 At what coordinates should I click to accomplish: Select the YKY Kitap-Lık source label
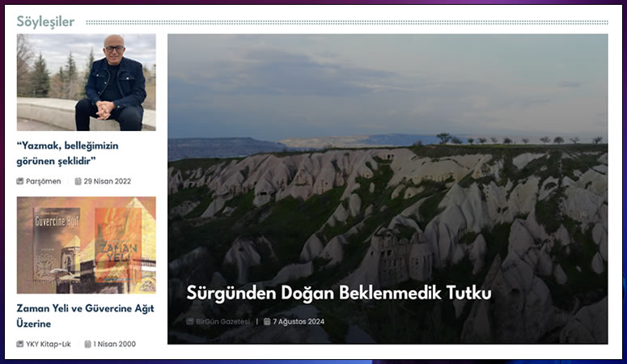(49, 344)
